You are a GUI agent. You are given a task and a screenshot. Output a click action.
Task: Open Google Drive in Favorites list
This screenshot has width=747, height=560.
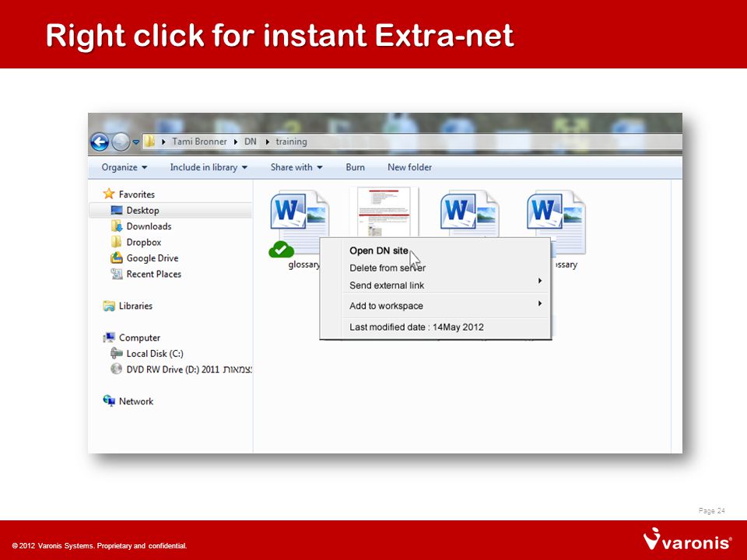(153, 258)
